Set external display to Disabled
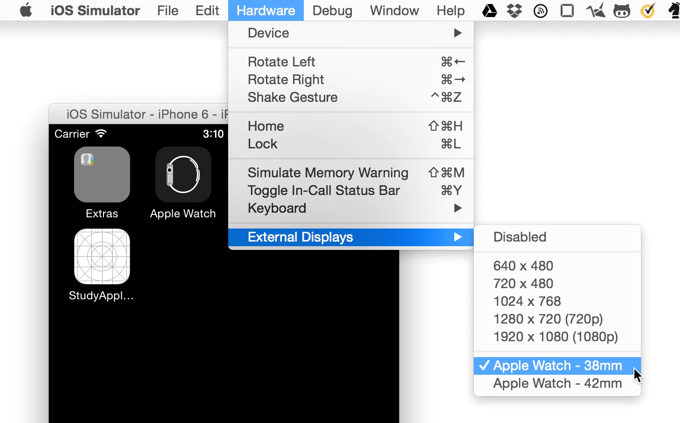Screen dimensions: 680x423 557,237
